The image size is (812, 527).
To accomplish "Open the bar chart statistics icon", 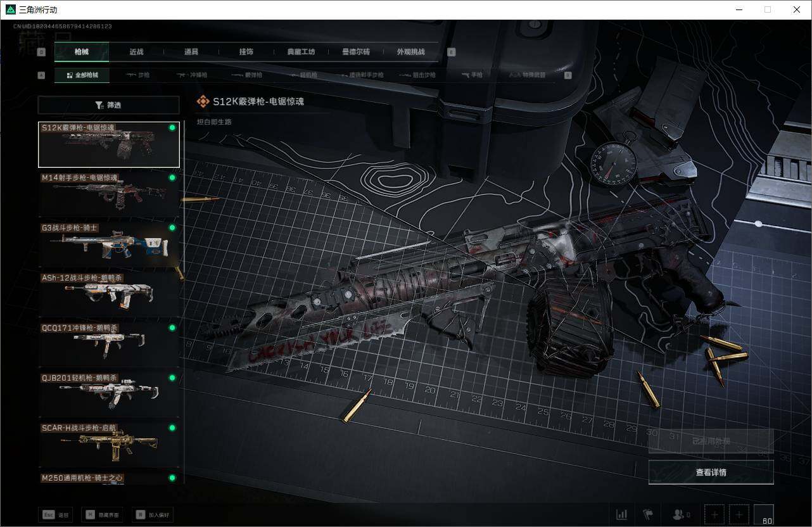I will [622, 514].
